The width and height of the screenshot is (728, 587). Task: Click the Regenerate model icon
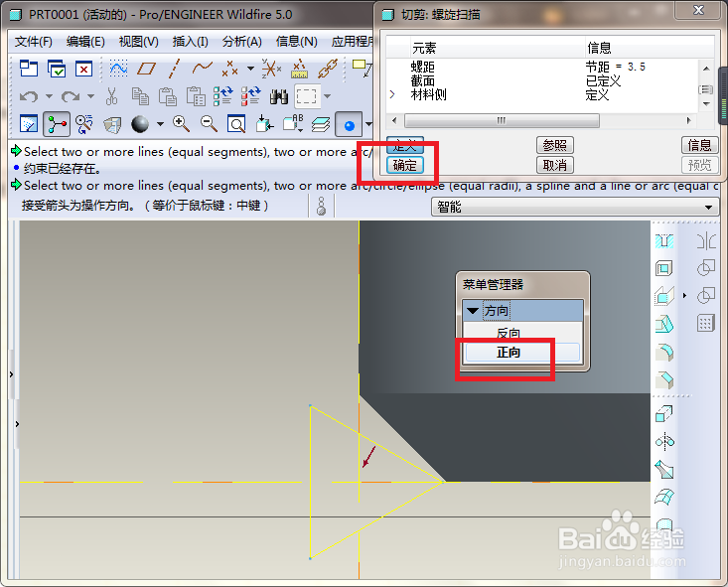point(222,96)
